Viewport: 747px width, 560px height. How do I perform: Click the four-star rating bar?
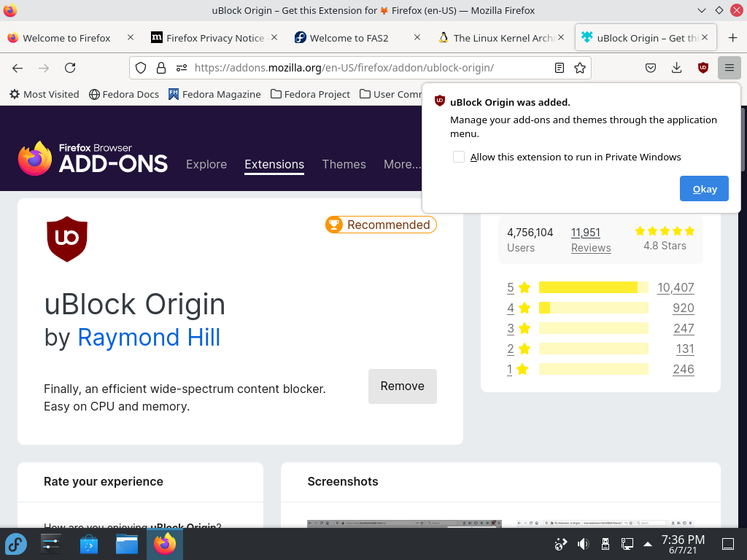594,308
